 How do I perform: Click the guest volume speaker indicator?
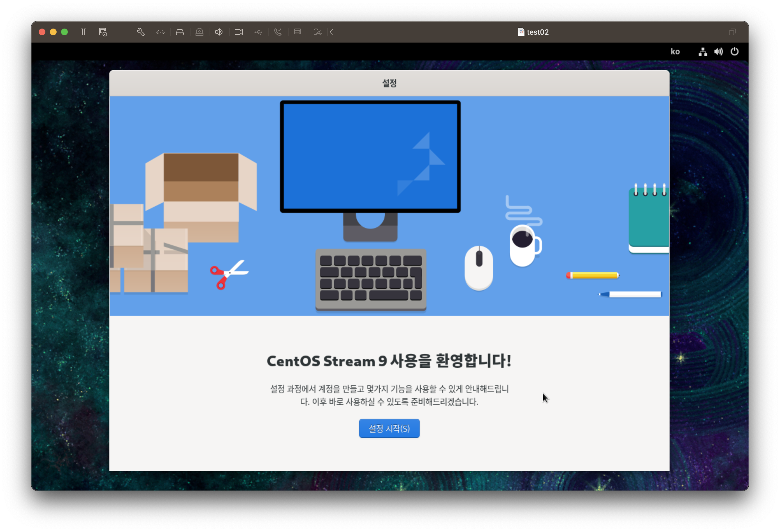click(718, 52)
